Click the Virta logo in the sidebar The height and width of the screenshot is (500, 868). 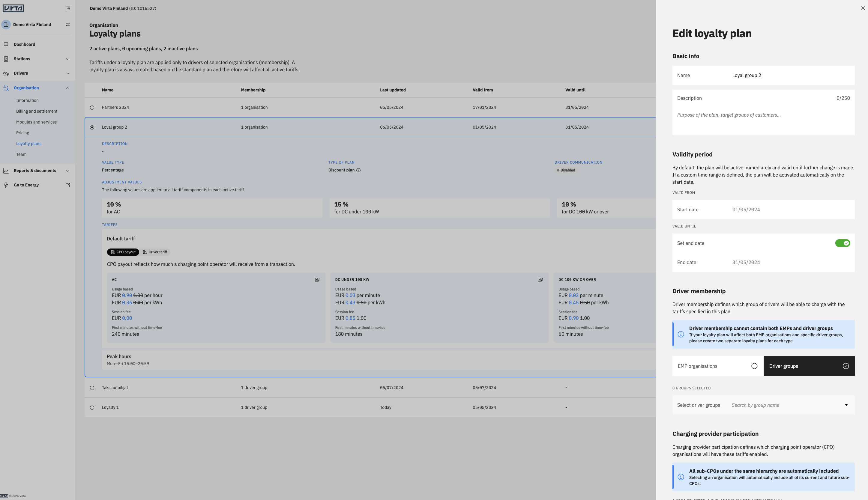(x=13, y=8)
